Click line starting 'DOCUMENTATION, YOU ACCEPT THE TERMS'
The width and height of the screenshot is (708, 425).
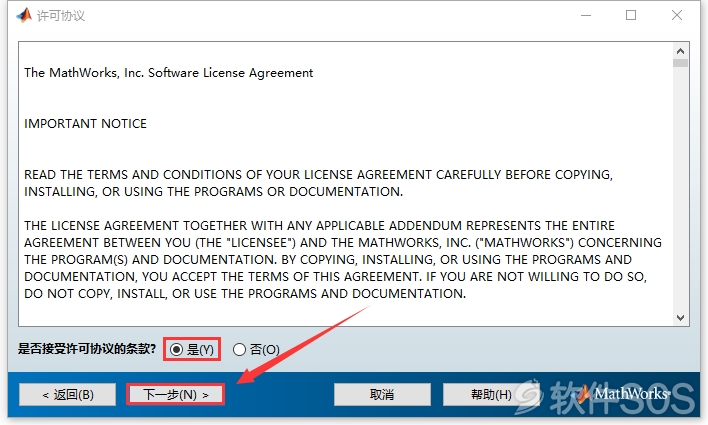pos(335,277)
